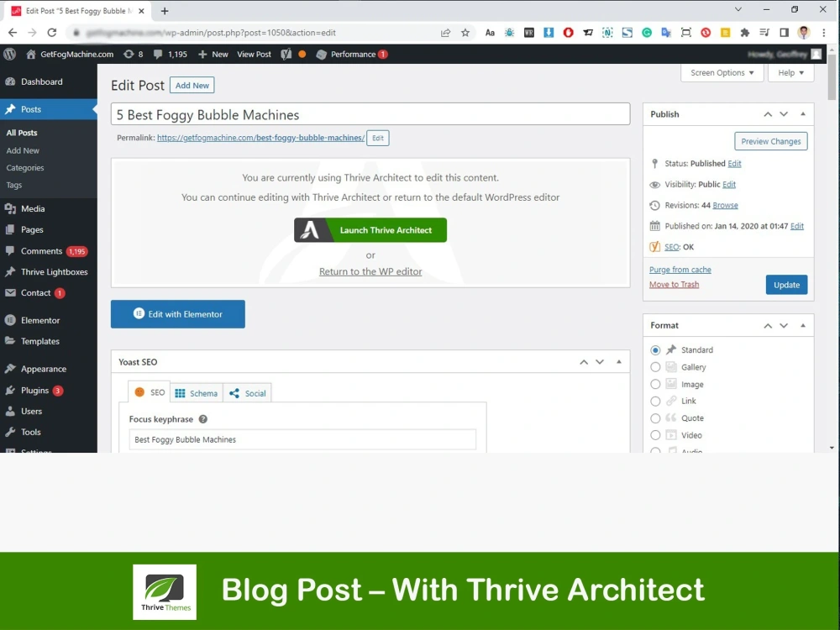Click the Published on calendar icon
The height and width of the screenshot is (630, 840).
(654, 226)
